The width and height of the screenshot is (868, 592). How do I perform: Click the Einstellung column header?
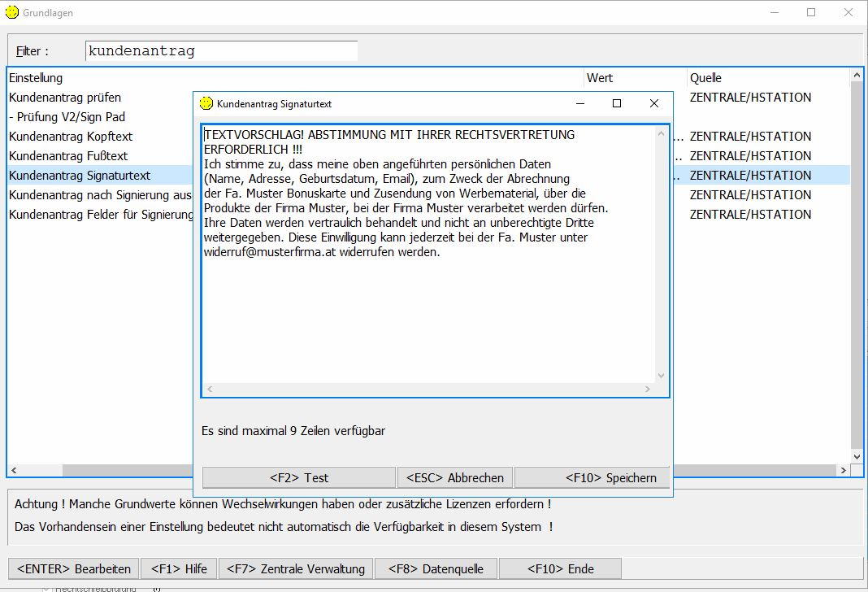[36, 78]
